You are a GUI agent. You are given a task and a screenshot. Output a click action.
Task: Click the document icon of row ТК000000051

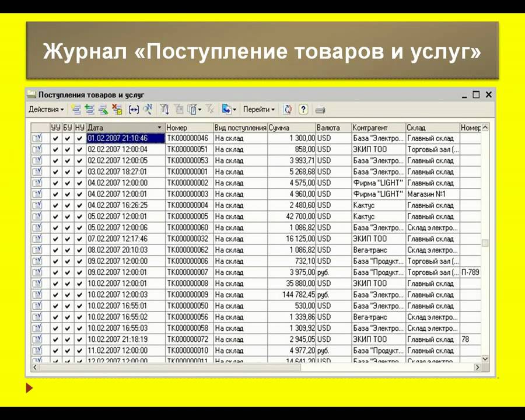pos(37,149)
